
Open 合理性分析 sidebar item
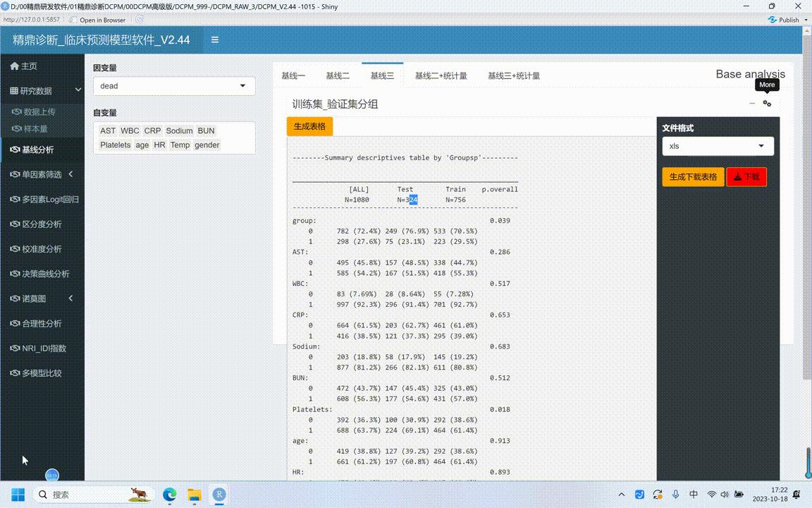click(36, 323)
